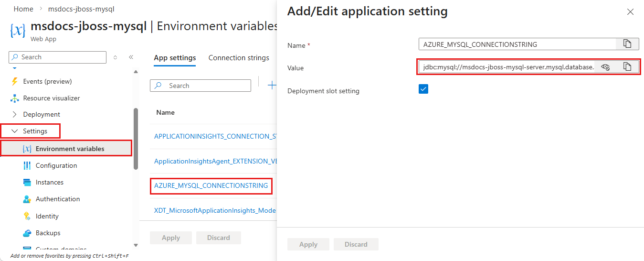Expand the Deployment section
This screenshot has width=644, height=261.
(42, 114)
